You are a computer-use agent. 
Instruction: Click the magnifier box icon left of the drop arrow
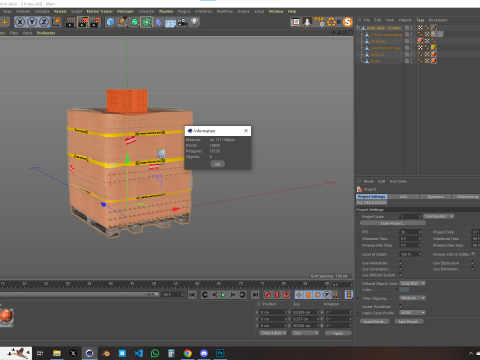tap(295, 22)
